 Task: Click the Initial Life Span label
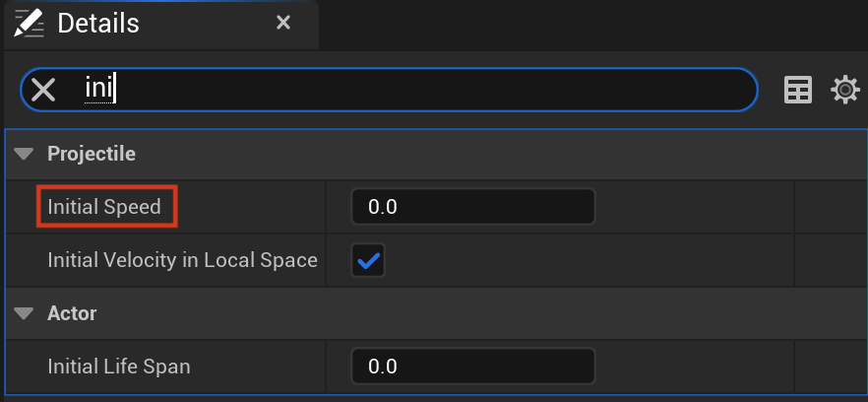pyautogui.click(x=119, y=367)
